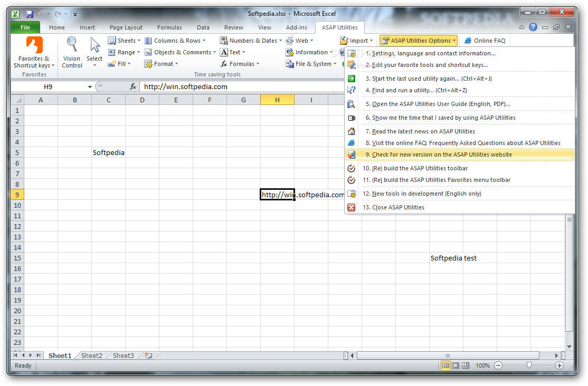
Task: Open the Web tools menu
Action: 299,41
